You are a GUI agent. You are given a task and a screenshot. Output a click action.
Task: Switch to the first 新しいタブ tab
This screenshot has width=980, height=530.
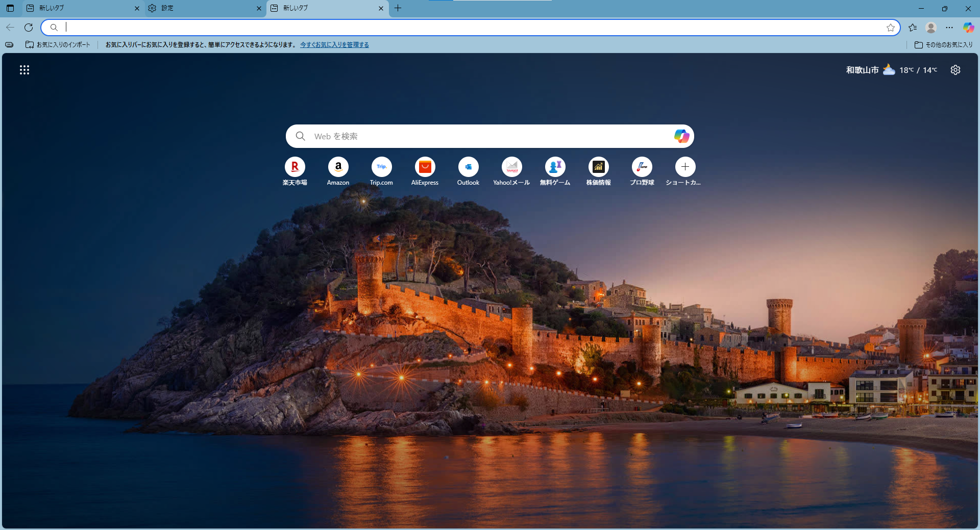point(82,8)
